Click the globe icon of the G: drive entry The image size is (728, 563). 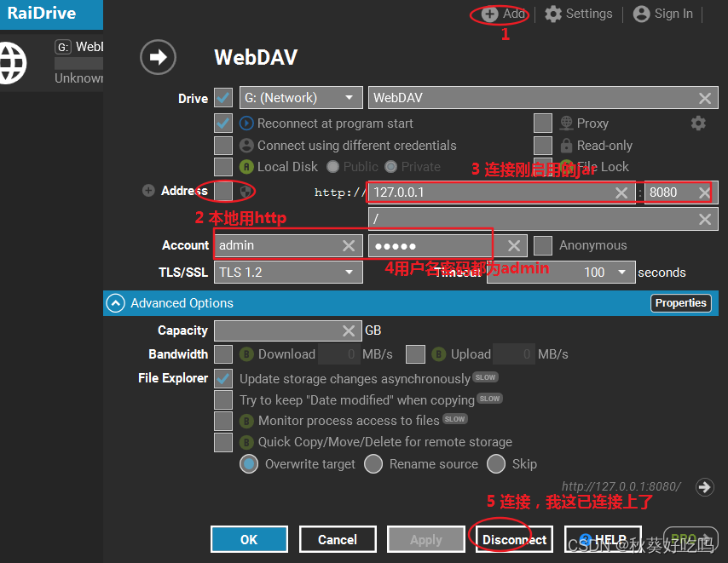click(x=12, y=64)
